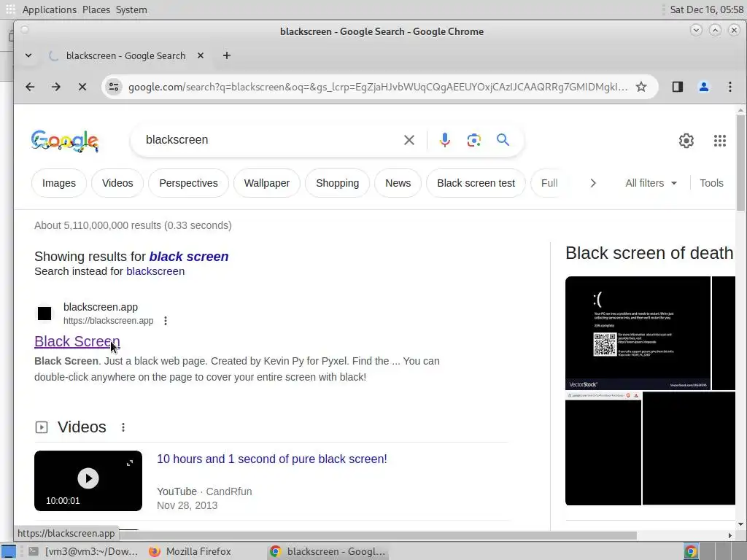Bookmark this page with the star icon
This screenshot has width=747, height=560.
[641, 87]
